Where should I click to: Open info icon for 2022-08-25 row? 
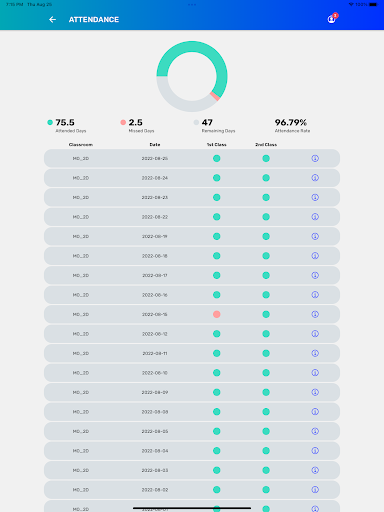pyautogui.click(x=315, y=158)
